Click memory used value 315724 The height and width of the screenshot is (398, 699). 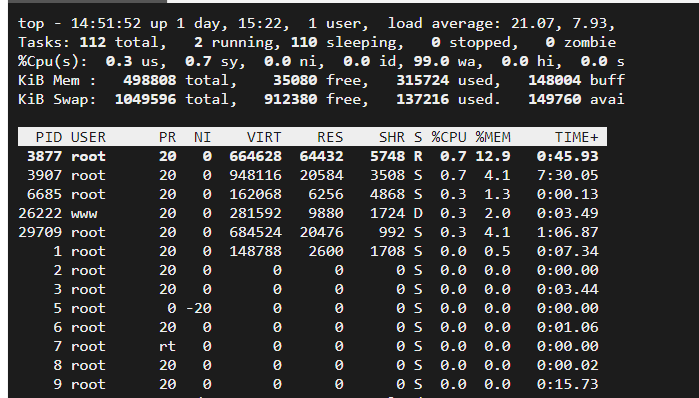tap(423, 80)
